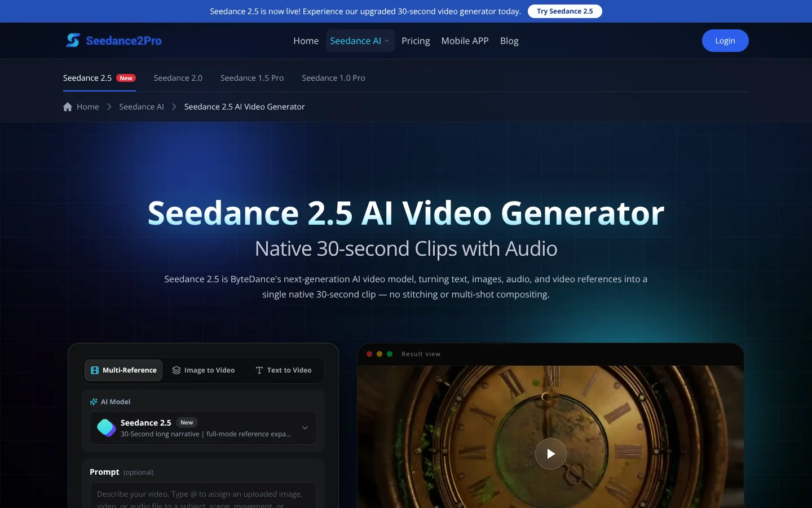
Task: Open the Seedance2Pro brand name link
Action: 124,41
